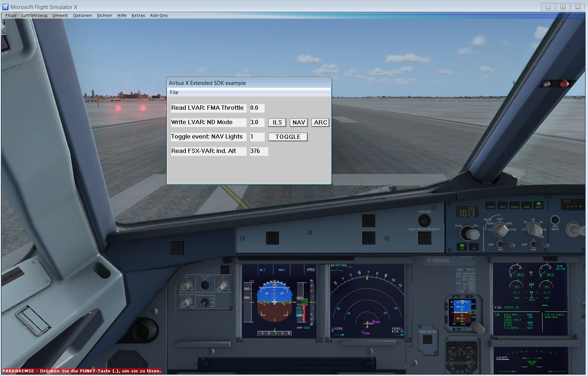Click the ND brightness knob
The image size is (588, 376).
coord(223,286)
